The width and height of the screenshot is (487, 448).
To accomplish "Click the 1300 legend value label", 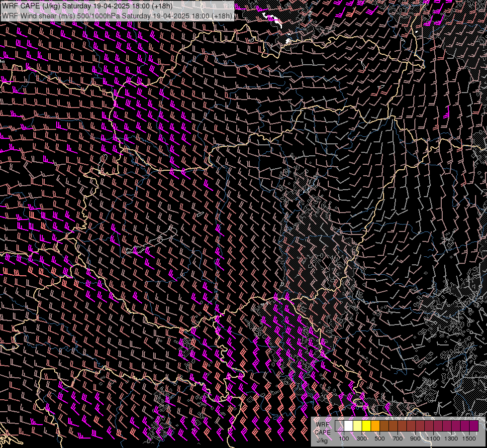I will click(451, 439).
